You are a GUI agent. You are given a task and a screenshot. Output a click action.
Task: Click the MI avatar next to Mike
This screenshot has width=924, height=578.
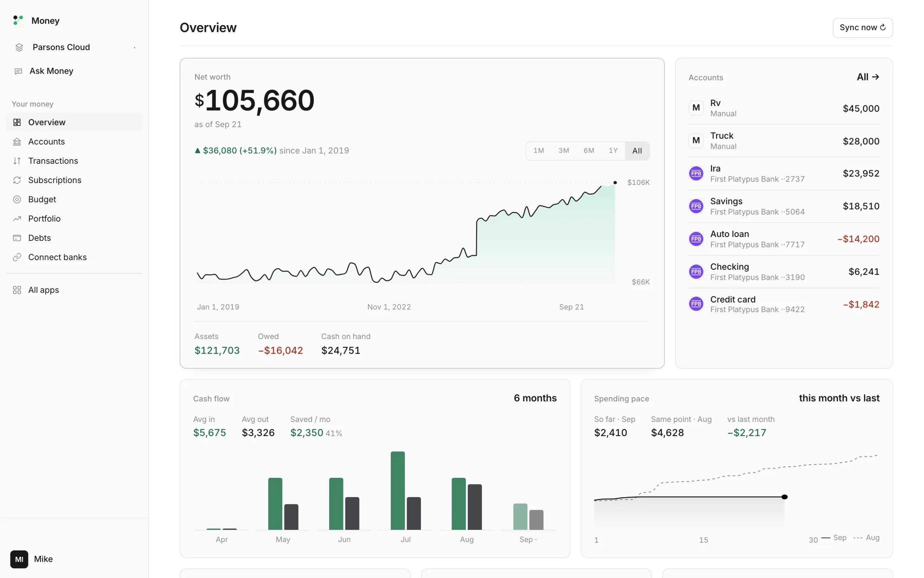[x=19, y=559]
